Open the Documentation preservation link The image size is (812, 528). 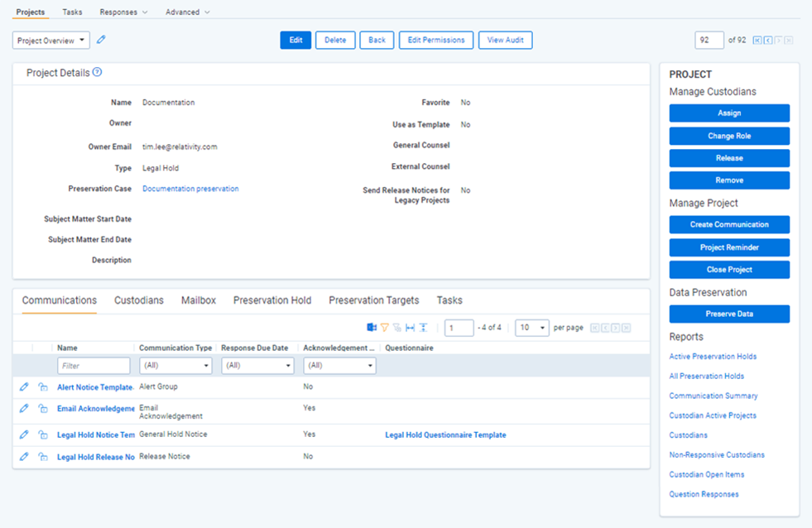coord(190,189)
